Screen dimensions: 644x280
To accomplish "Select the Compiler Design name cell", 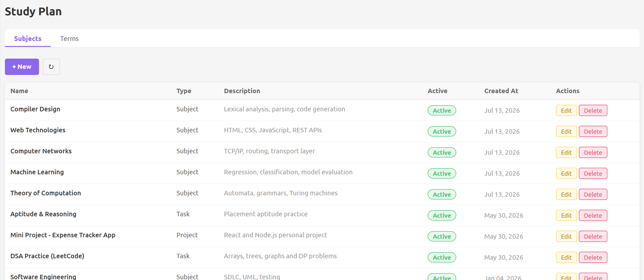I will 35,109.
